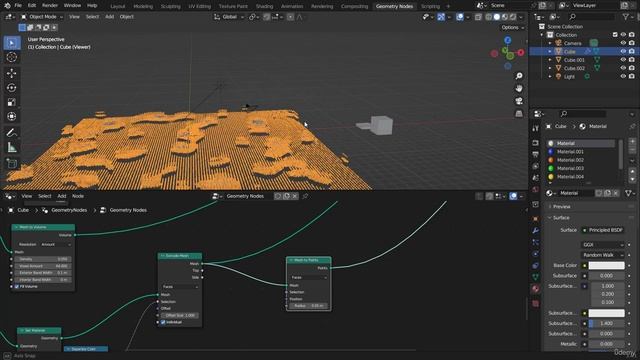
Task: Open the Render menu
Action: tap(50, 6)
